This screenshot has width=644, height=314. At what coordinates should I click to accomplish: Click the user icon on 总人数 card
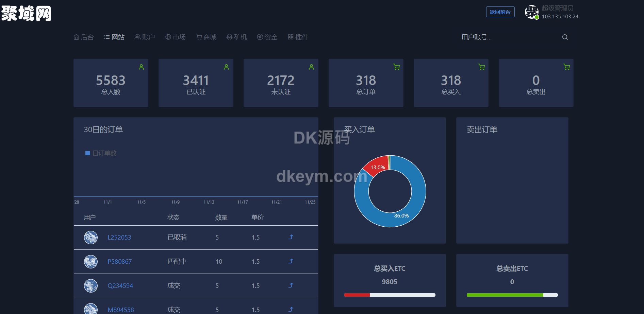pos(141,67)
